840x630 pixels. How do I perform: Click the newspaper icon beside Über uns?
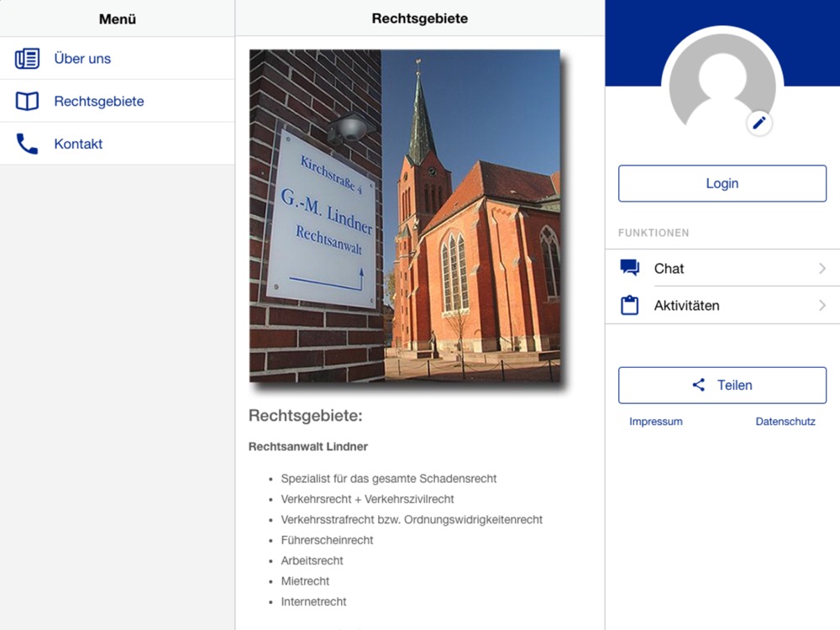[x=27, y=59]
